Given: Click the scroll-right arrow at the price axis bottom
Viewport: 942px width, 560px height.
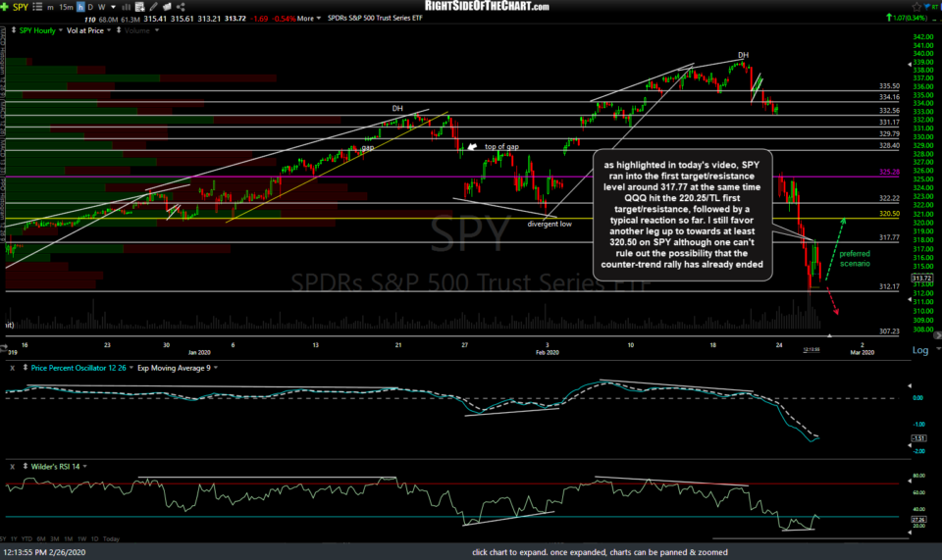Looking at the screenshot, I should point(936,335).
